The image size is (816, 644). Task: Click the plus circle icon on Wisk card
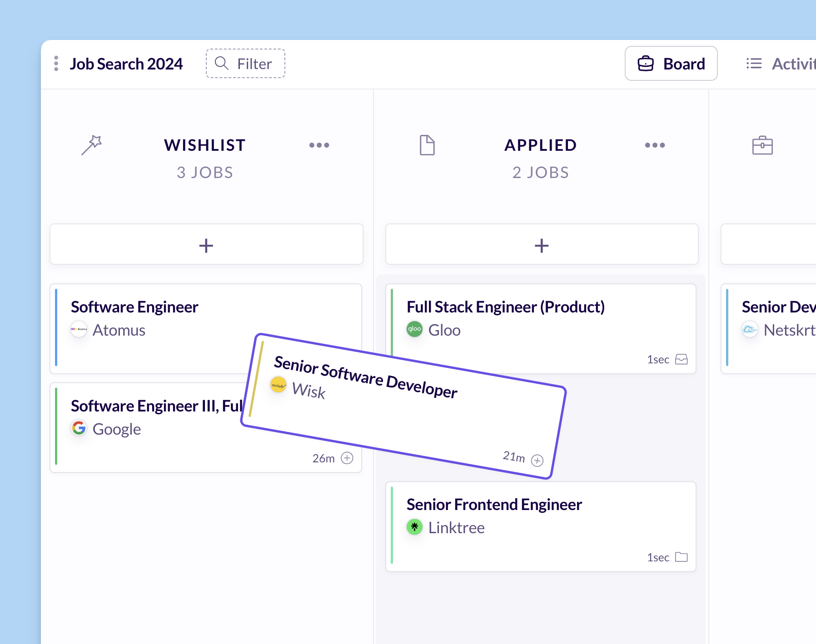[537, 461]
